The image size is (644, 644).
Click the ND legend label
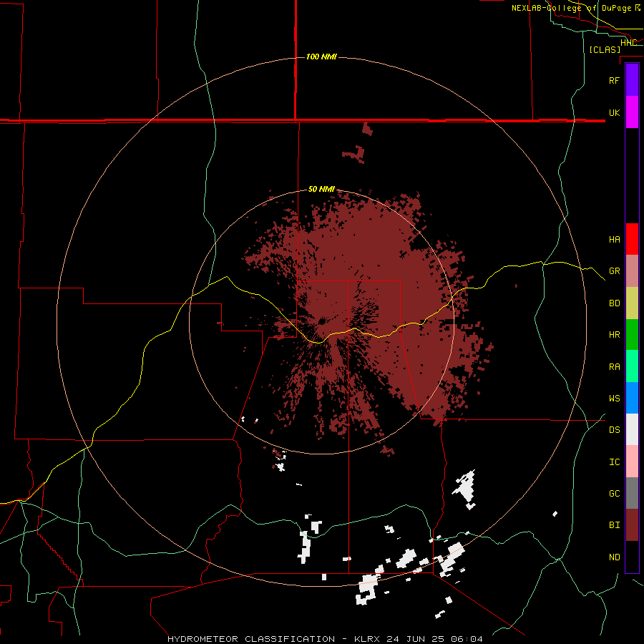click(x=614, y=557)
